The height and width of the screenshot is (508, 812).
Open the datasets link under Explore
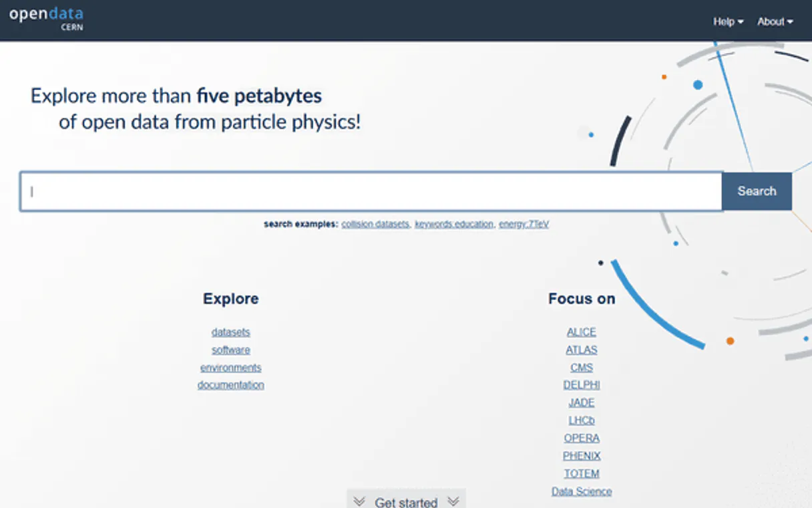click(x=231, y=332)
